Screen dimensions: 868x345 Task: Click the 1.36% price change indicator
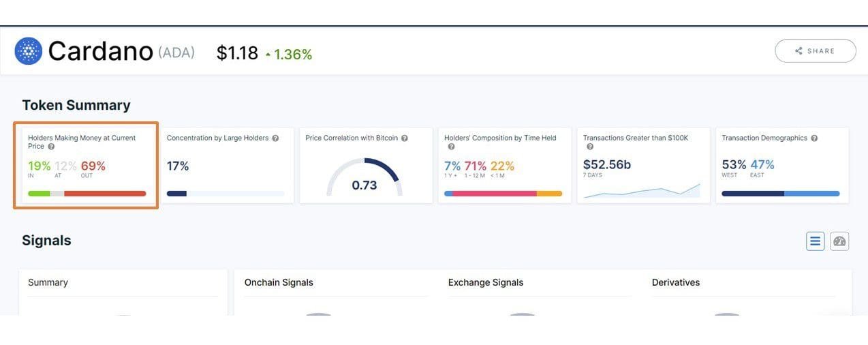pos(288,54)
